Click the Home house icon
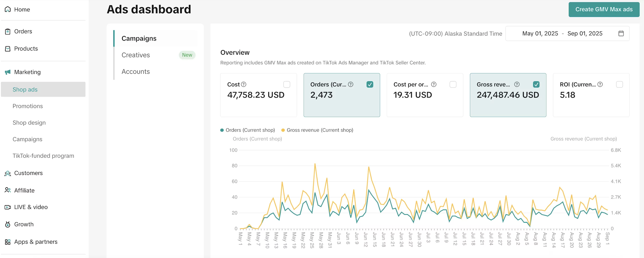 [8, 9]
